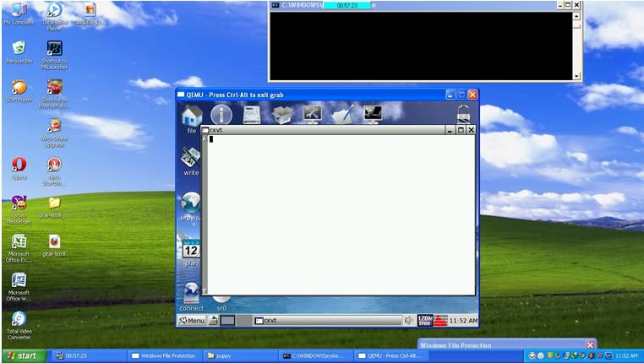Open the Puppy Menu button

pos(192,320)
